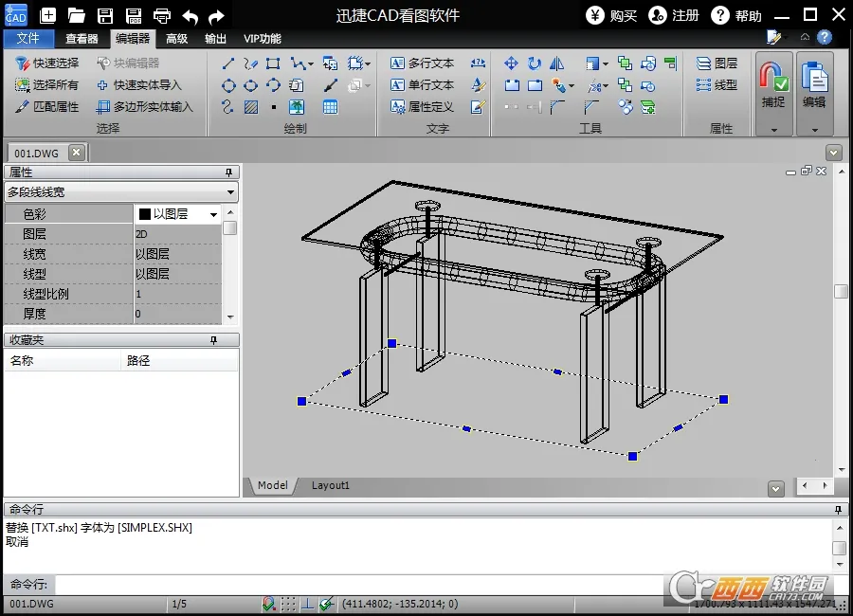Pin the 收藏夹 favorites panel
The width and height of the screenshot is (853, 616).
pyautogui.click(x=214, y=340)
